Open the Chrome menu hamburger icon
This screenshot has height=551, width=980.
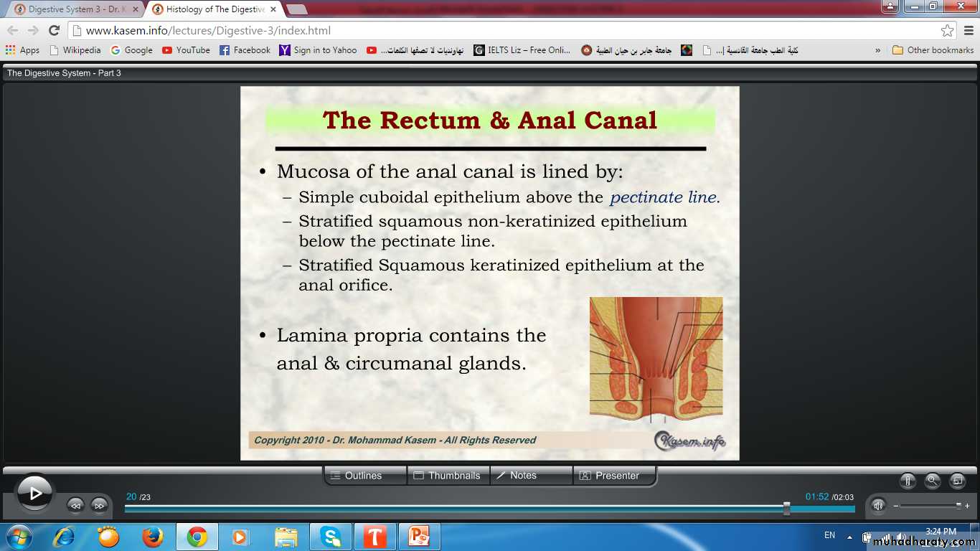(x=968, y=31)
